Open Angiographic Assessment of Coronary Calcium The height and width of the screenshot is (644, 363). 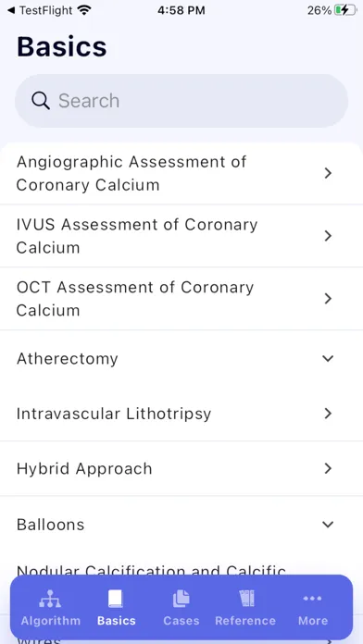[181, 173]
